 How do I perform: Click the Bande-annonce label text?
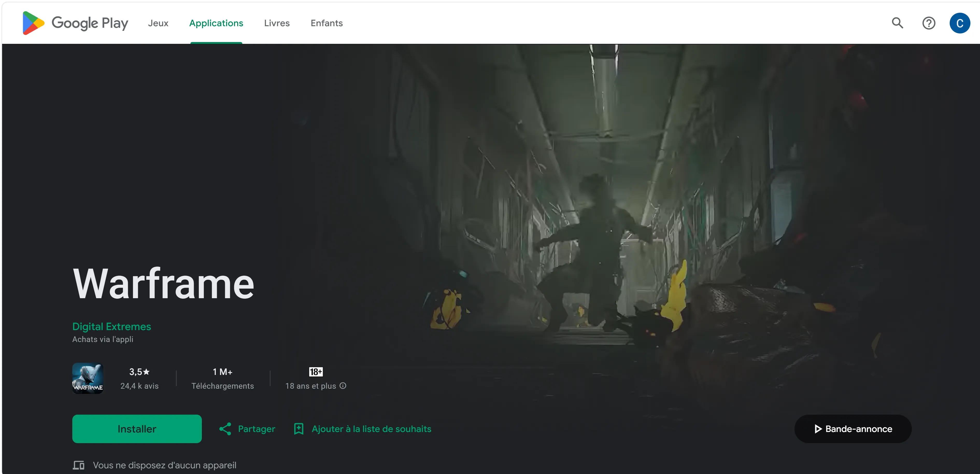coord(859,429)
